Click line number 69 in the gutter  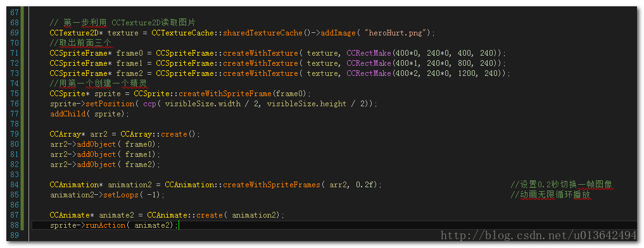pos(14,33)
